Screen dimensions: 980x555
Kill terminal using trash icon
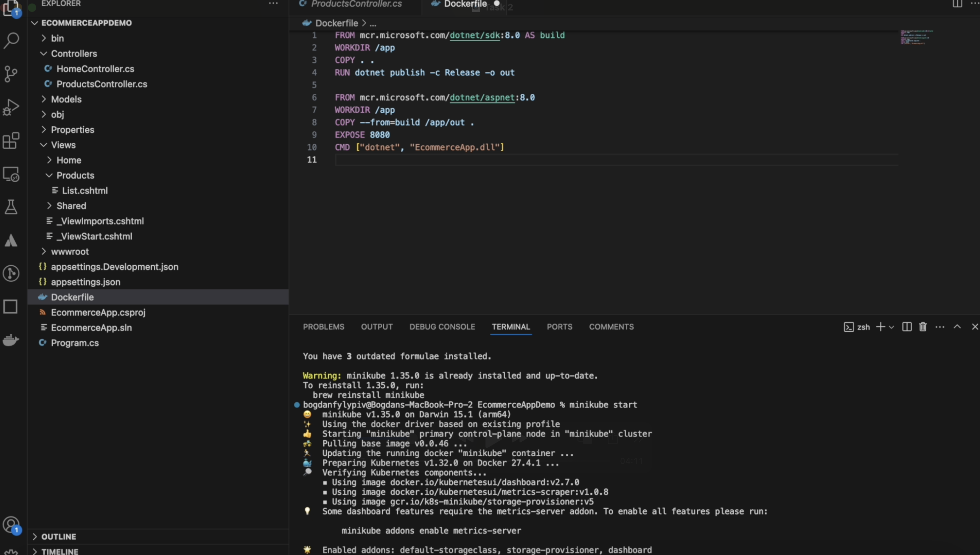tap(922, 327)
